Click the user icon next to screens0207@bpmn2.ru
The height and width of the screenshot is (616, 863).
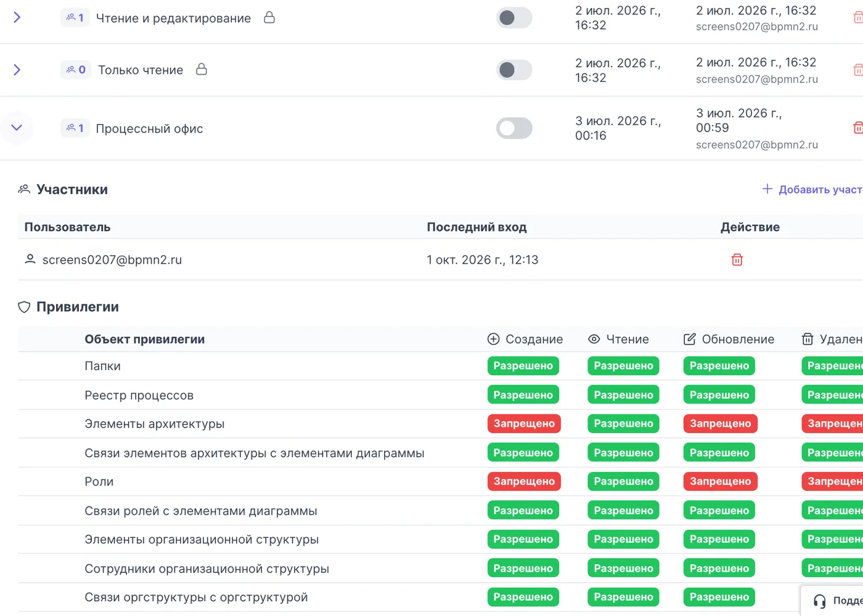click(x=30, y=259)
